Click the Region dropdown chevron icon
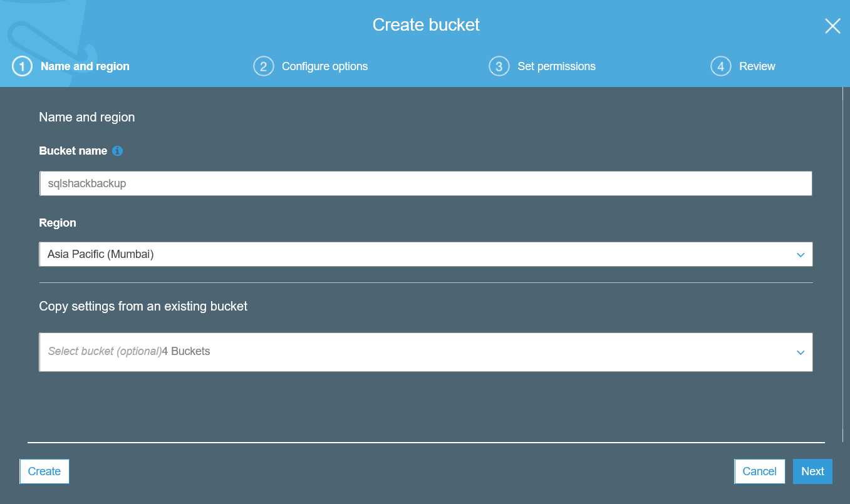850x504 pixels. 800,255
